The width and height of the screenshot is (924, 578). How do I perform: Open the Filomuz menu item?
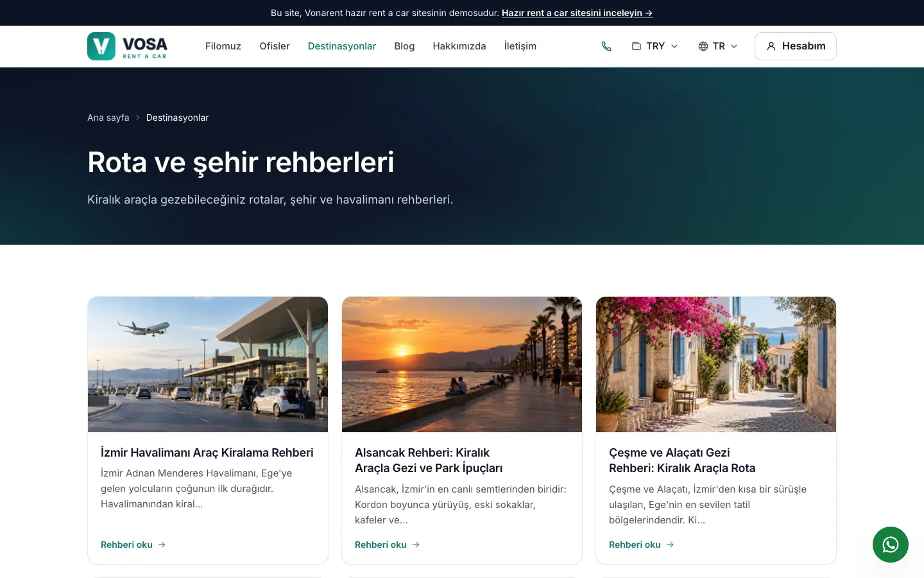(x=223, y=46)
